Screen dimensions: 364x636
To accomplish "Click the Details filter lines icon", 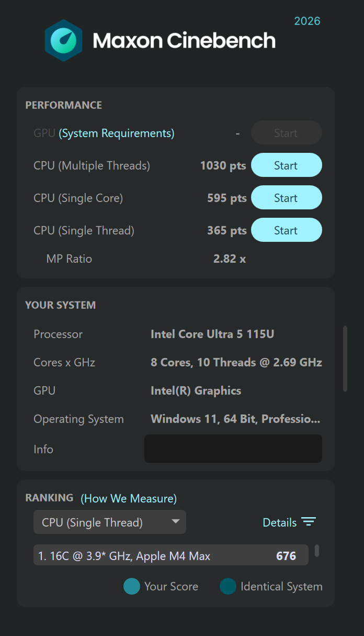I will (309, 522).
